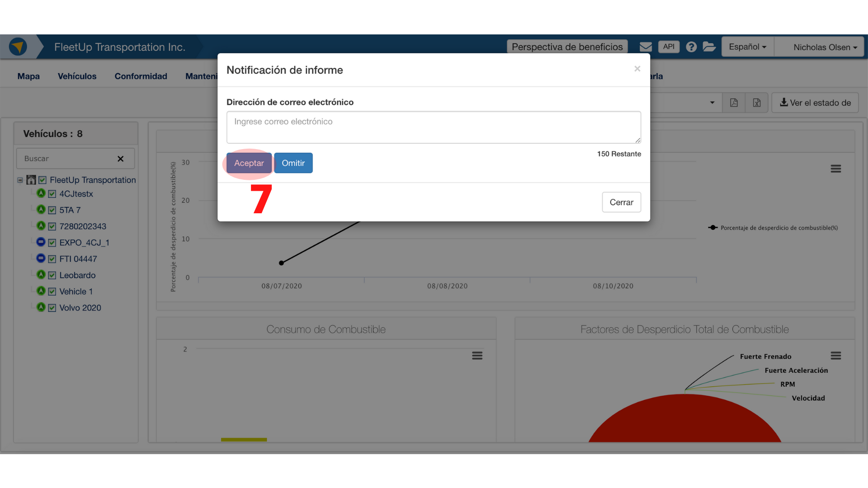The height and width of the screenshot is (488, 868).
Task: Uncheck the FTI 04447 vehicle checkbox
Action: point(52,259)
